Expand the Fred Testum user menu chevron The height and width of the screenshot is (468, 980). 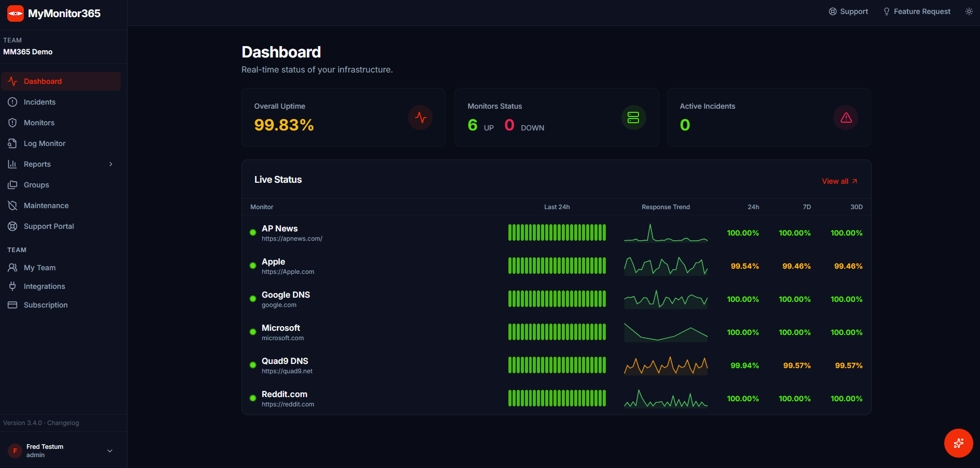(x=110, y=451)
